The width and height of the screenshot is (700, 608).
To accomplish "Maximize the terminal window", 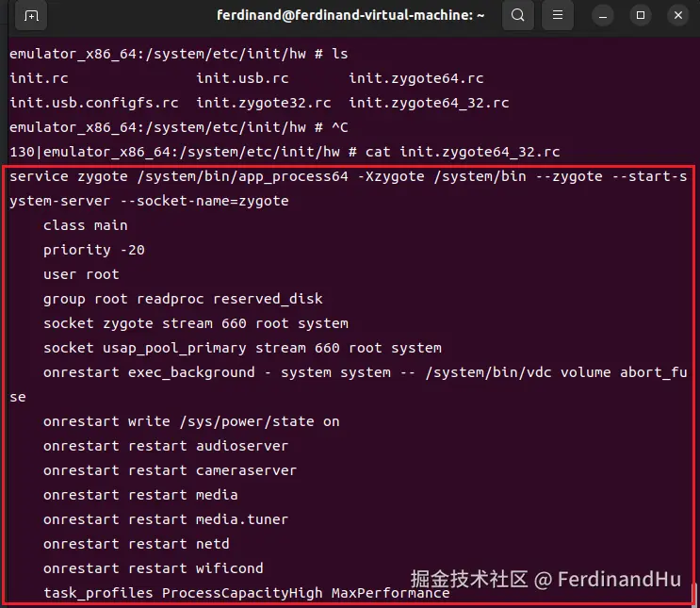I will [641, 16].
